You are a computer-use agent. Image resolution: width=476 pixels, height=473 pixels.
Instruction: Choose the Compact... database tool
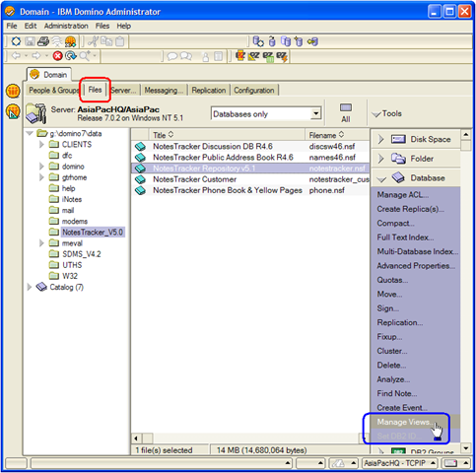pyautogui.click(x=395, y=224)
